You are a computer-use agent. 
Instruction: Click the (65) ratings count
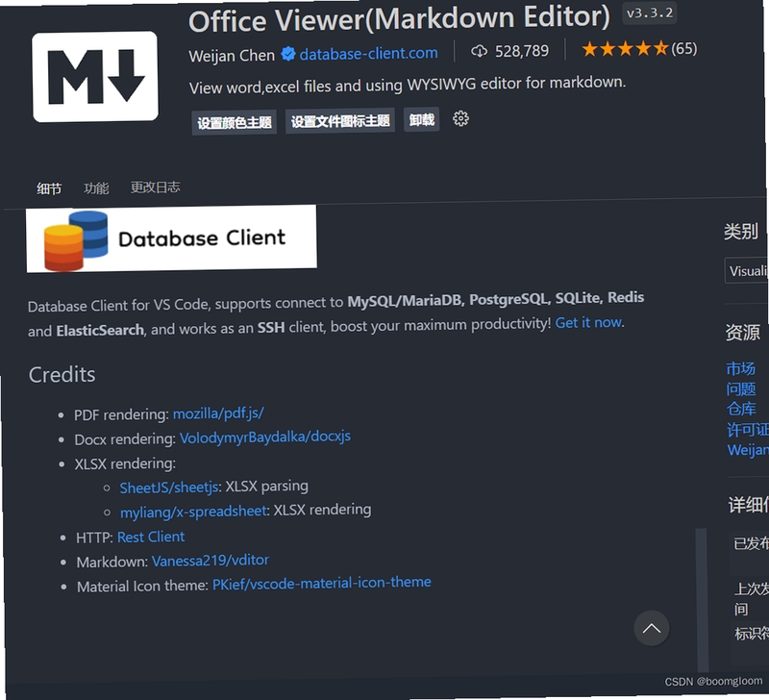683,49
